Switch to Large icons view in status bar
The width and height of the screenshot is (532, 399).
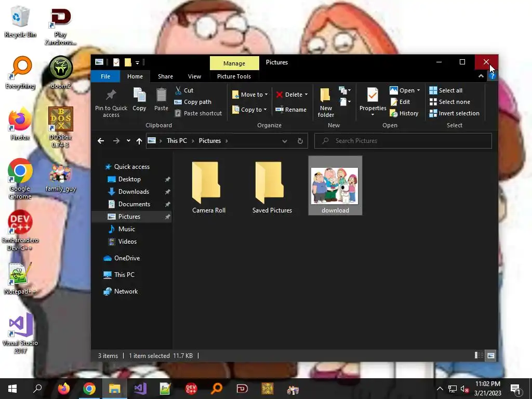[490, 355]
